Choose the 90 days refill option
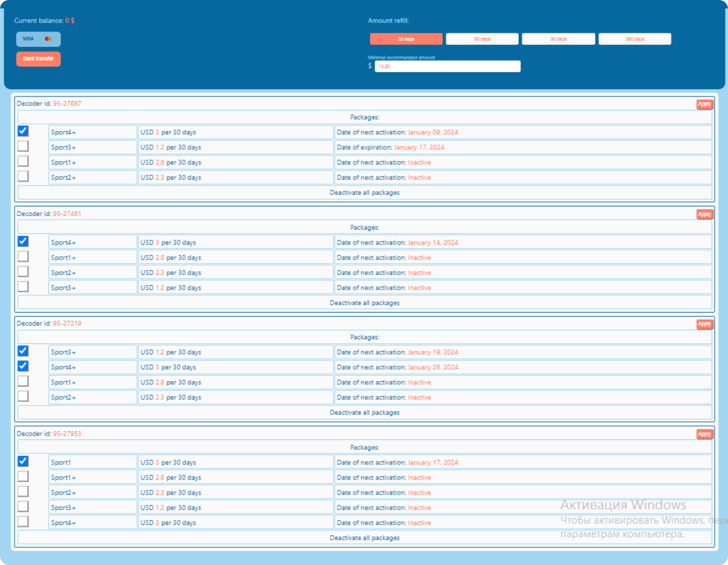This screenshot has width=728, height=565. [558, 39]
